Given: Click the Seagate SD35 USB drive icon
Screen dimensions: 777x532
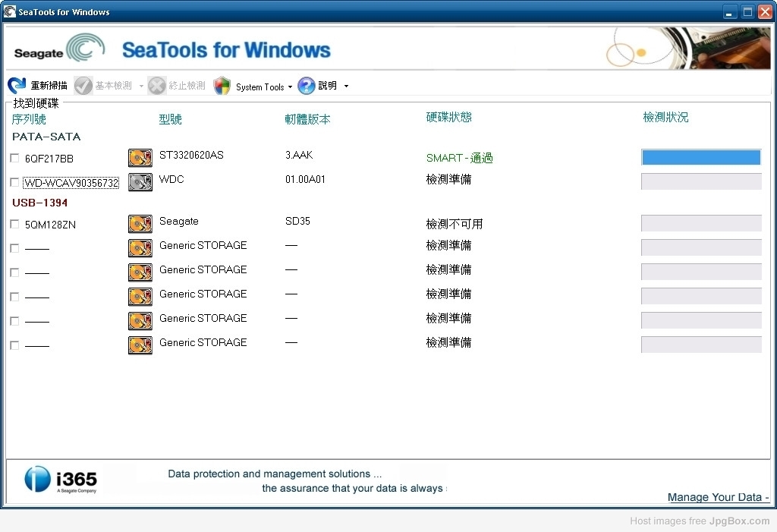Looking at the screenshot, I should [140, 224].
